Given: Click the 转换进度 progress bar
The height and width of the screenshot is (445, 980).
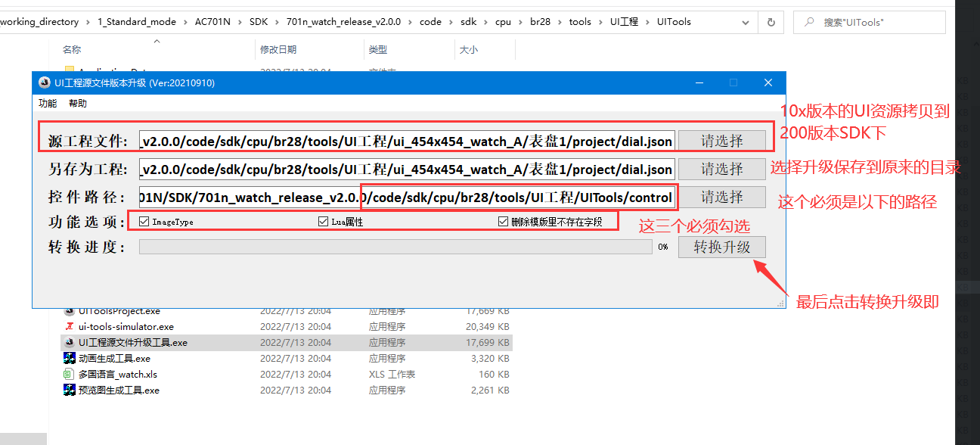Looking at the screenshot, I should click(395, 247).
